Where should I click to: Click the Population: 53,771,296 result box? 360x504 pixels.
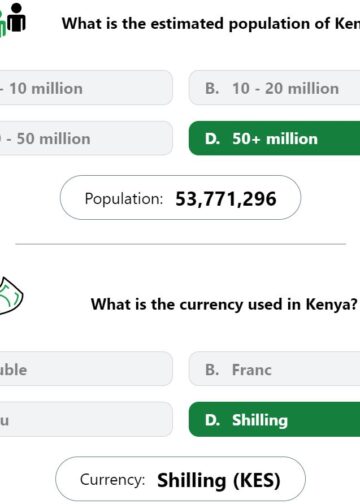[180, 198]
